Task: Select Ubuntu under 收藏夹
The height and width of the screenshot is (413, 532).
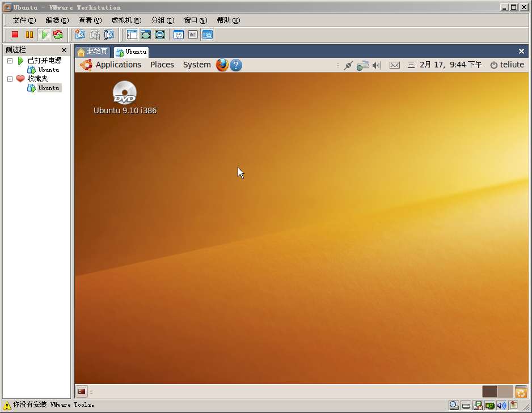Action: pos(44,88)
